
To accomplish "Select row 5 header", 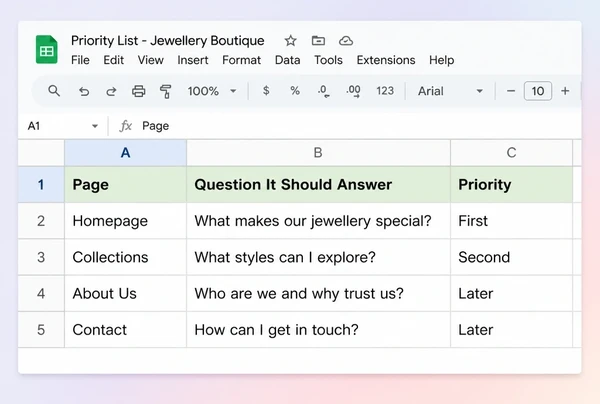I will click(x=41, y=330).
